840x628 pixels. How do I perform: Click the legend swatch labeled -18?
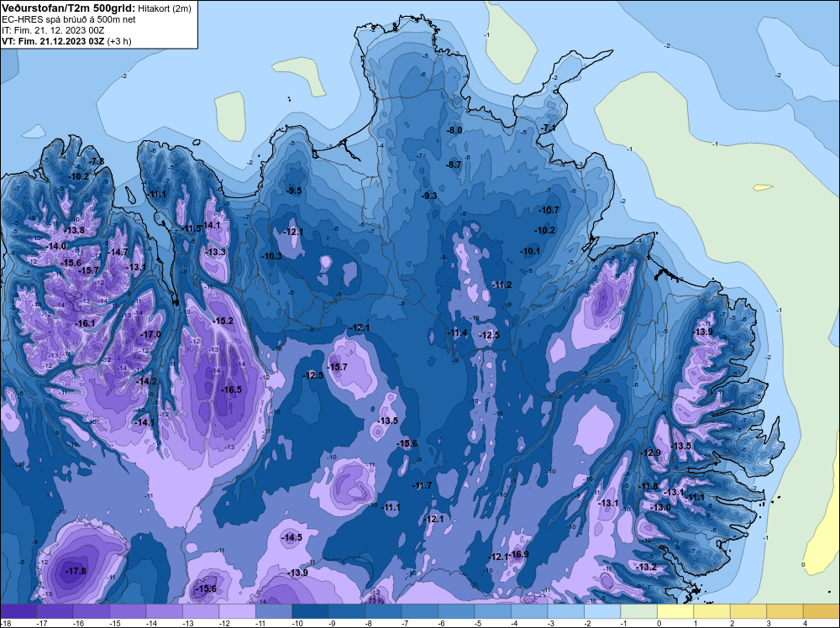point(18,611)
